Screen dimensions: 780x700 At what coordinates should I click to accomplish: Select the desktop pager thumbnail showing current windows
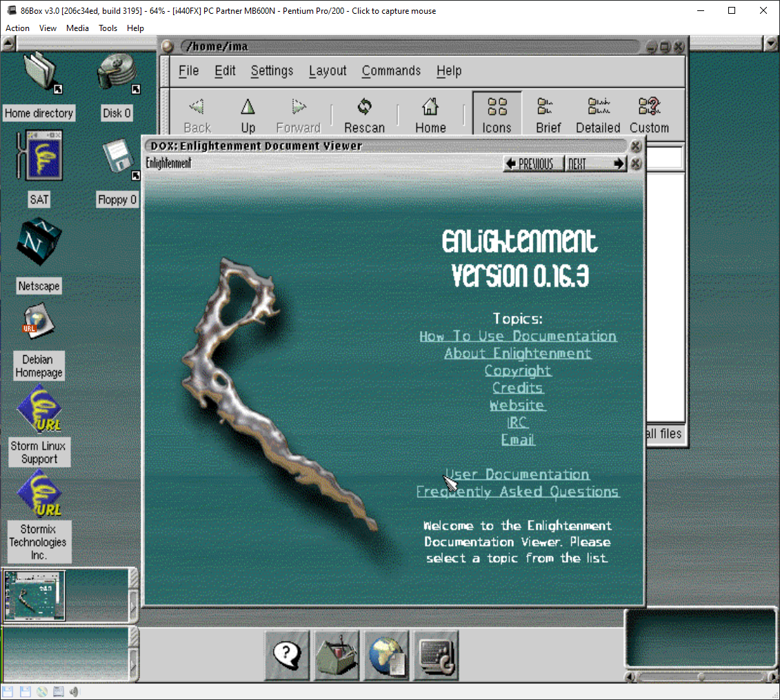34,596
